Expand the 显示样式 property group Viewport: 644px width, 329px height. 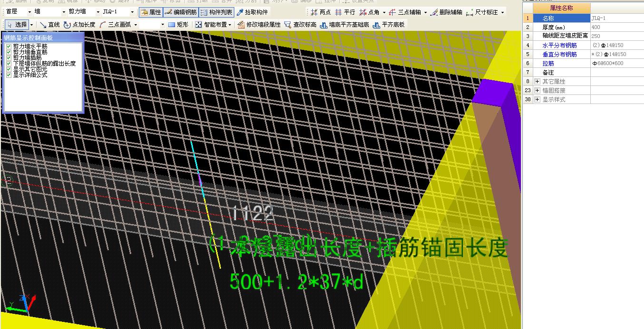coord(538,100)
